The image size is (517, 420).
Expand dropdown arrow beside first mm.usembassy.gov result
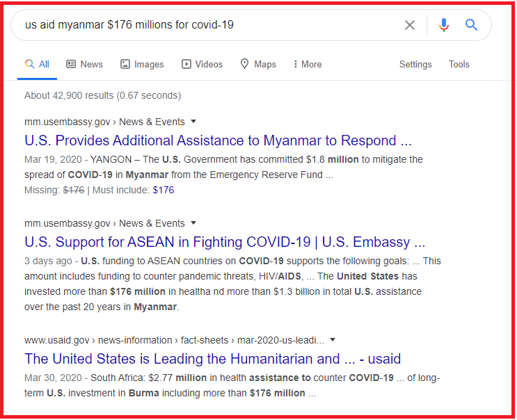[193, 122]
